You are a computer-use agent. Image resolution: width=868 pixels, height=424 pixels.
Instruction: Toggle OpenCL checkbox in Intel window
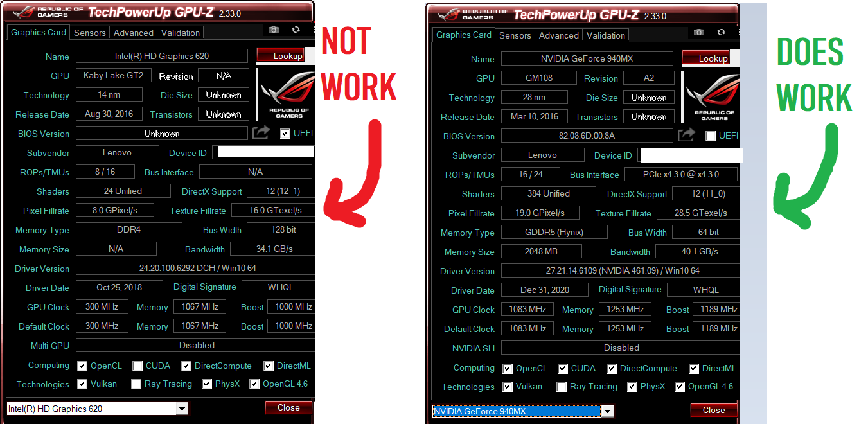82,366
